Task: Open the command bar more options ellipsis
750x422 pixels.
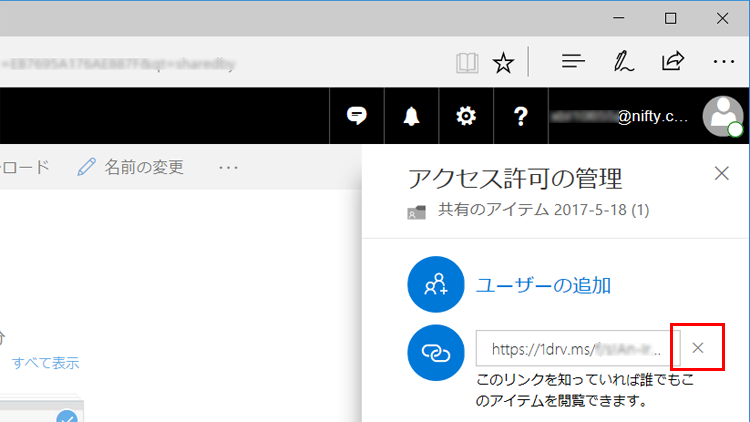Action: (229, 167)
